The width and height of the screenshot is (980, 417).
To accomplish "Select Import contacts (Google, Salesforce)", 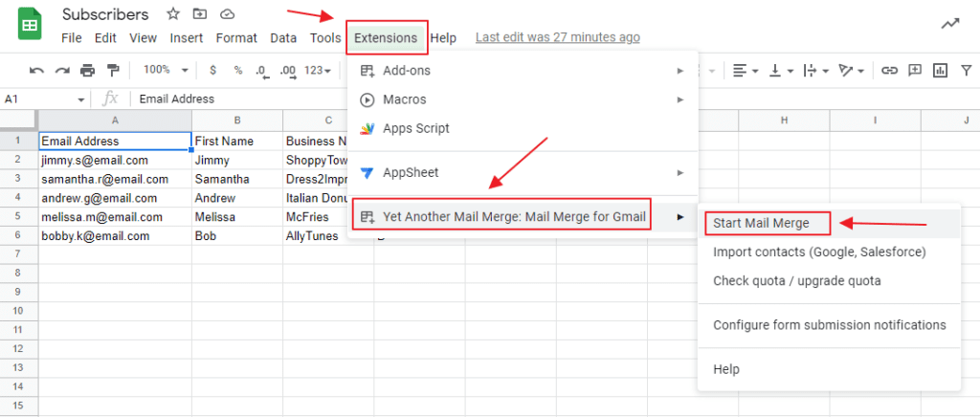I will tap(829, 252).
